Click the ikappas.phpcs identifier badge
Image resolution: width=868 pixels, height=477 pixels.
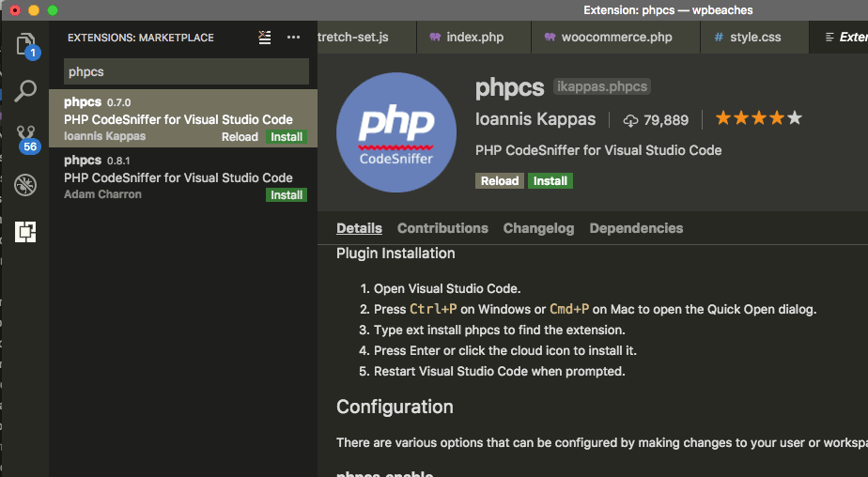pyautogui.click(x=602, y=86)
